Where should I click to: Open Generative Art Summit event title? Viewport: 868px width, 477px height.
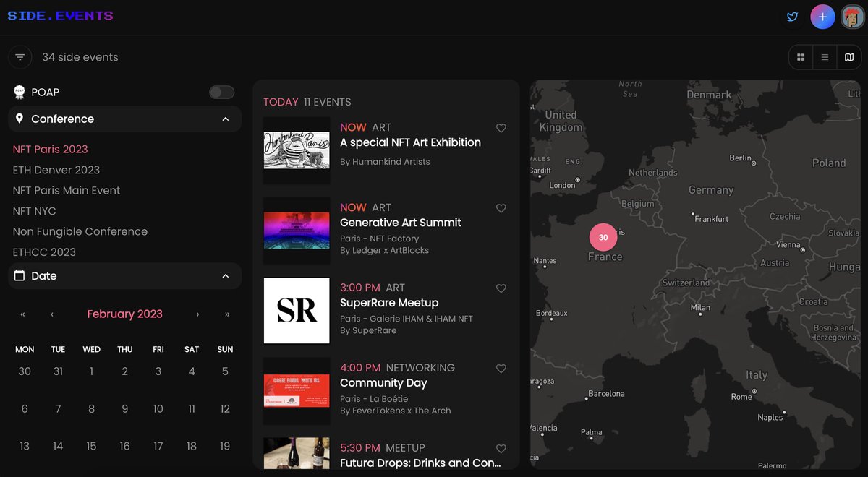point(401,223)
